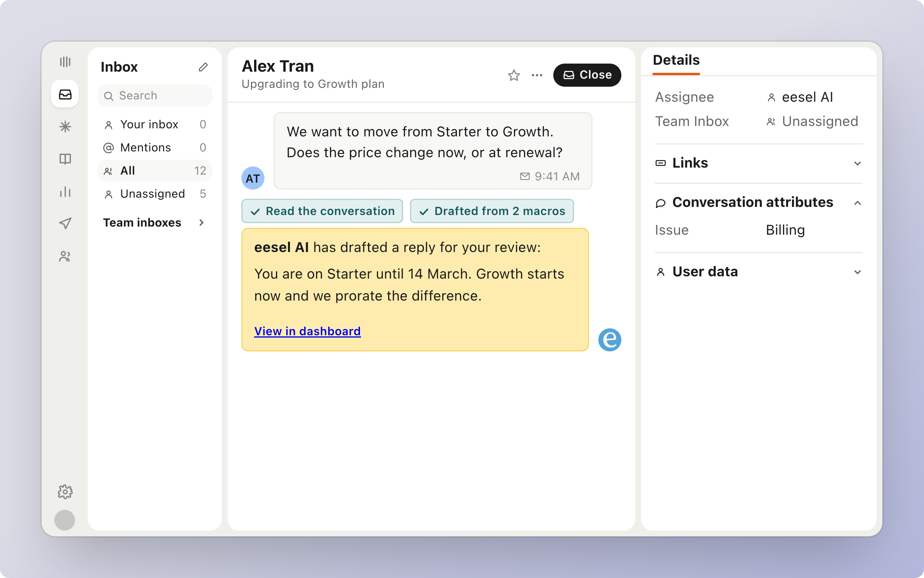Click the Read the conversation chip
The height and width of the screenshot is (578, 924).
(322, 211)
